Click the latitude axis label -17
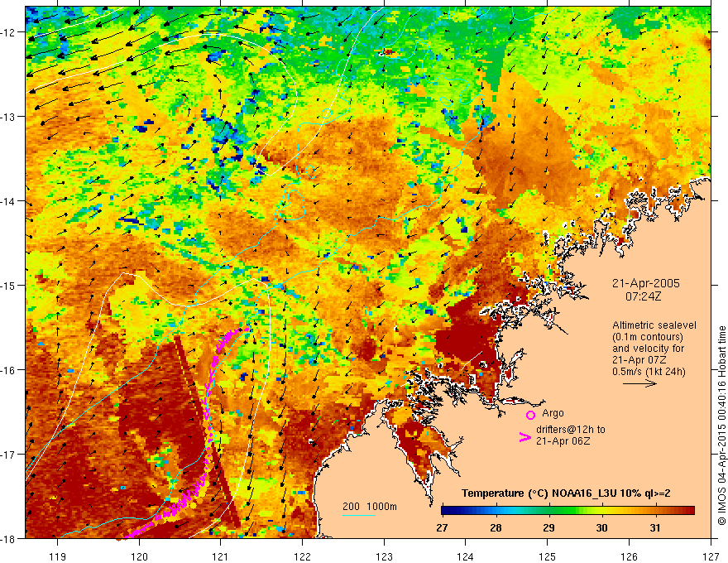Viewport: 728px width, 563px height. [x=8, y=454]
